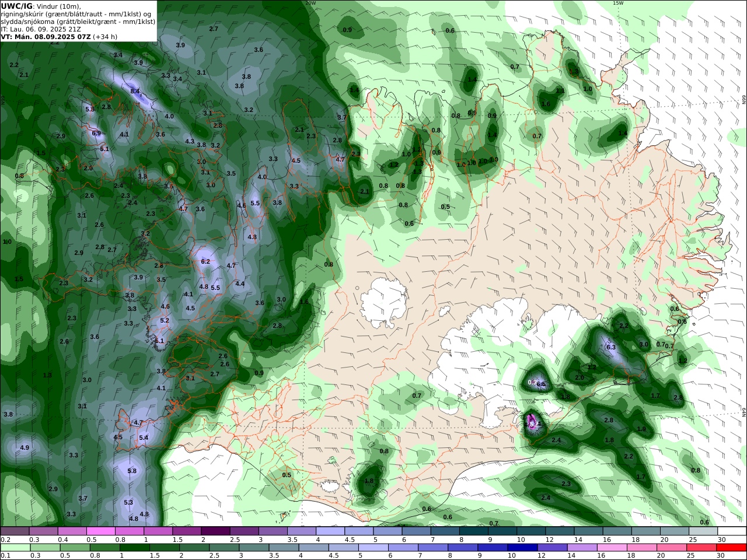Pick the dusky mauve snow swatch starting at 0.2
Image resolution: width=747 pixels, height=560 pixels.
pyautogui.click(x=15, y=531)
